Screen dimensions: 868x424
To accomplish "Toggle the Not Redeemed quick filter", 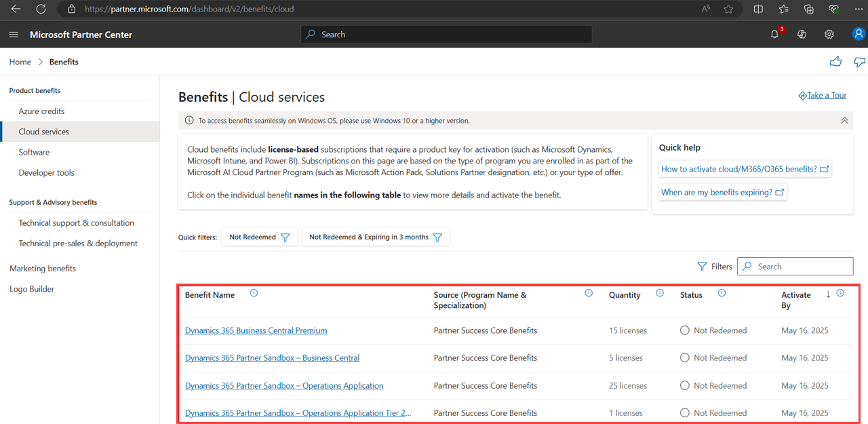I will coord(259,237).
